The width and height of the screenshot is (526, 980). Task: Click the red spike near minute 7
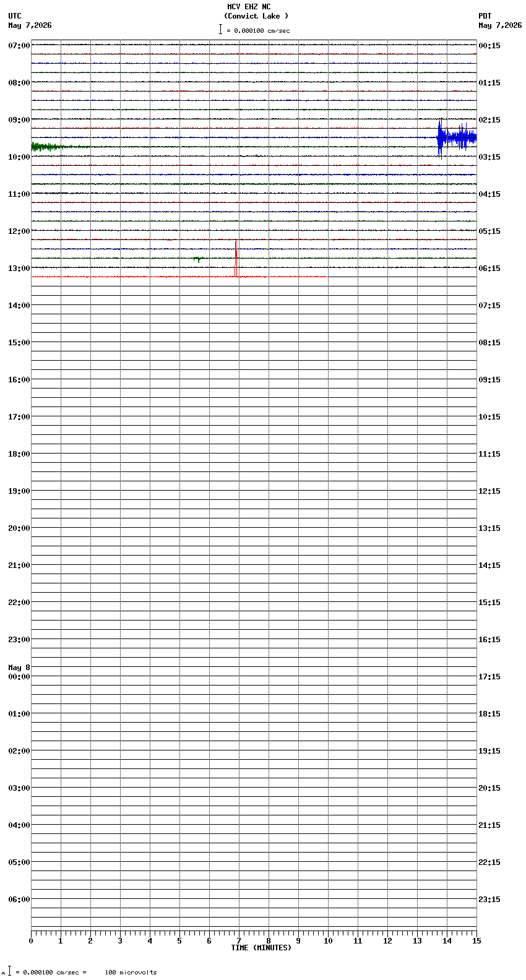236,259
